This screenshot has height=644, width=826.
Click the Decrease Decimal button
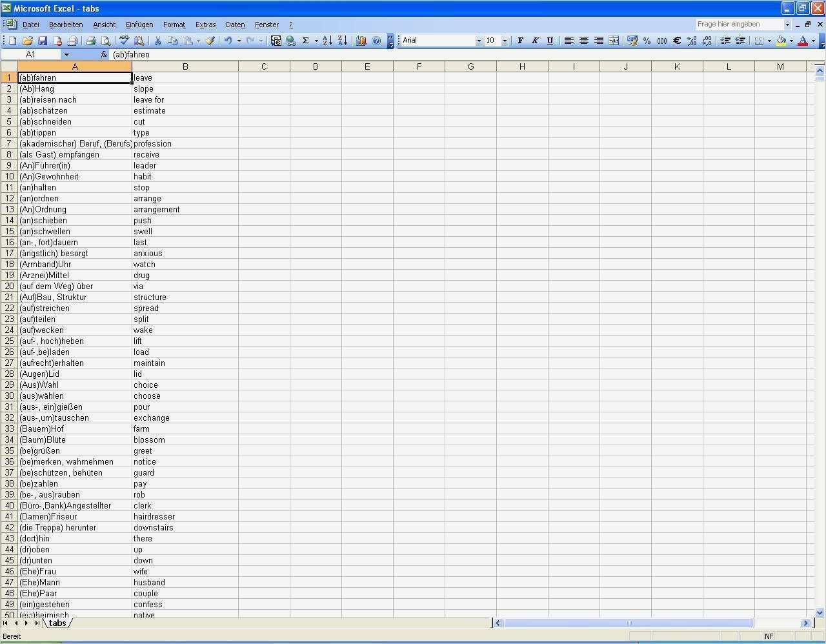pos(706,40)
